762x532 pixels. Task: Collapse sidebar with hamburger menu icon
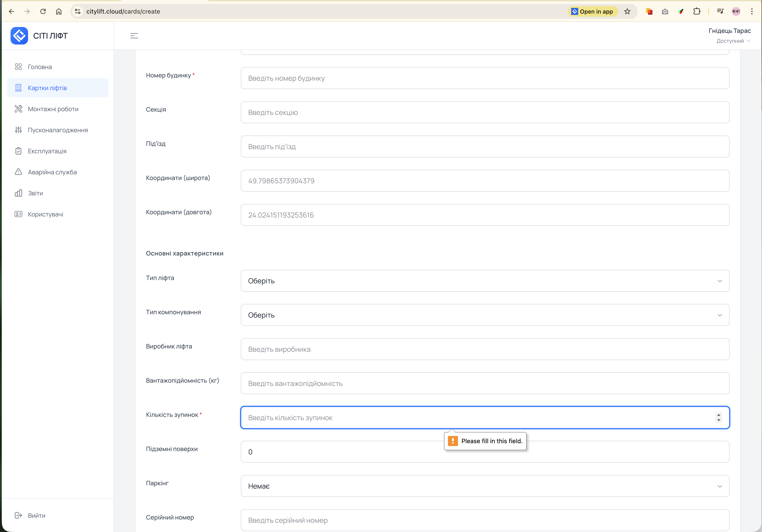coord(134,36)
